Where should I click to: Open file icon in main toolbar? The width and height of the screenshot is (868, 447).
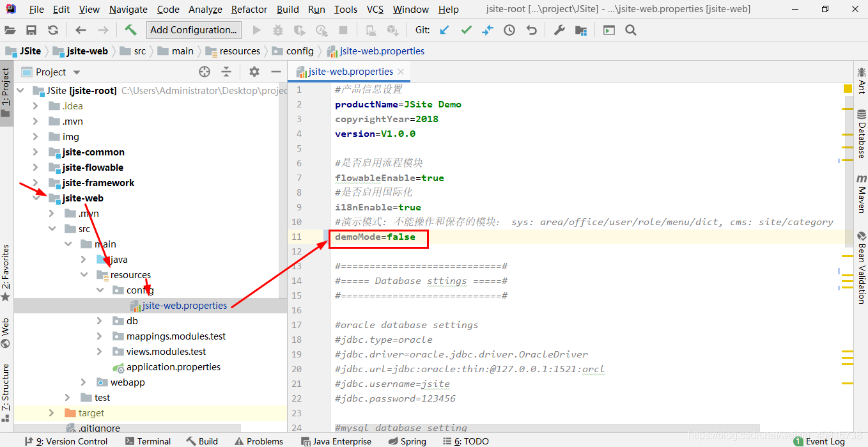(10, 30)
